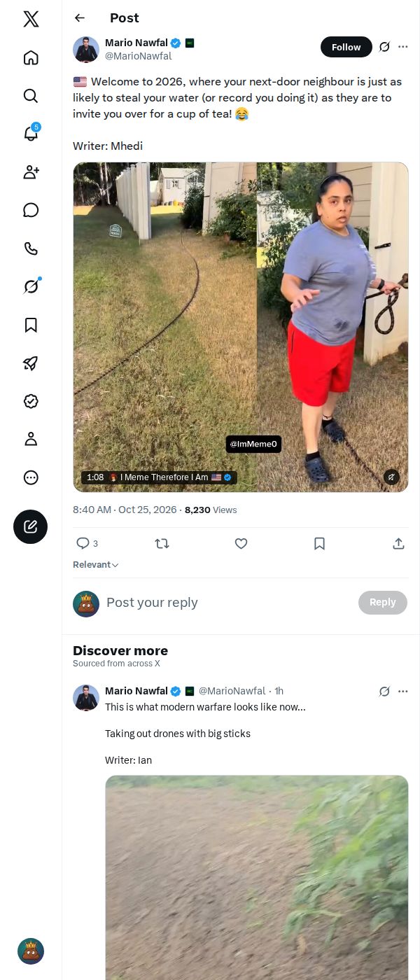Go back using the arrow beside Post
Image resolution: width=420 pixels, height=980 pixels.
click(80, 18)
